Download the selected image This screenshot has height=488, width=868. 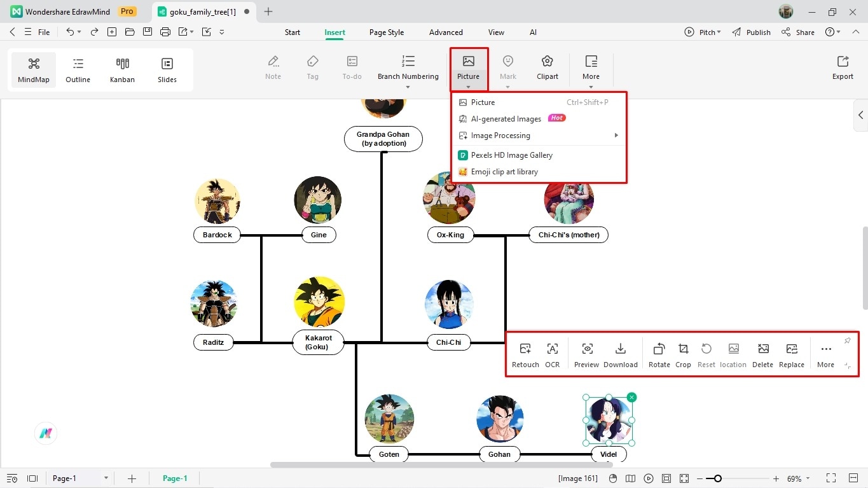(621, 355)
